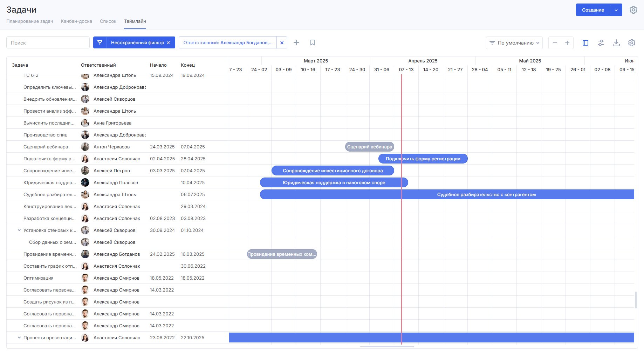Image resolution: width=644 pixels, height=354 pixels.
Task: Open the page settings gear in header
Action: (x=633, y=10)
